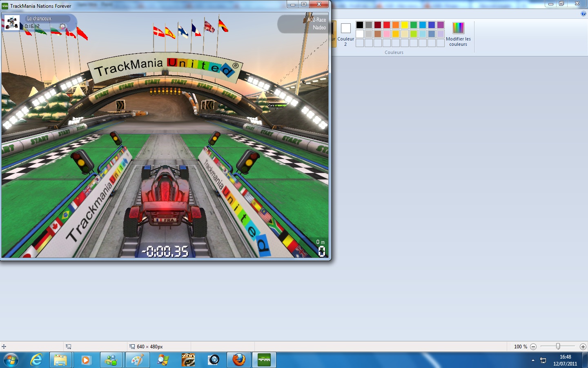The width and height of the screenshot is (588, 368).
Task: Open Internet Explorer from the taskbar
Action: pos(37,360)
